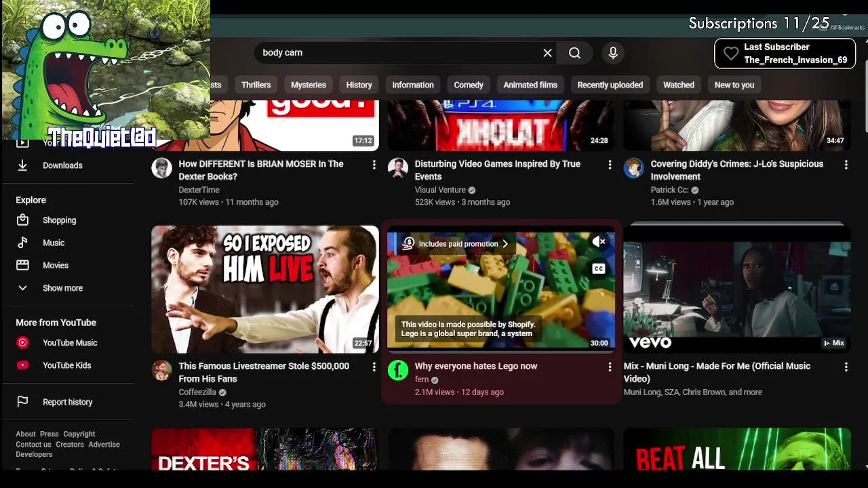Open the Downloads sidebar icon
868x488 pixels.
click(x=22, y=165)
